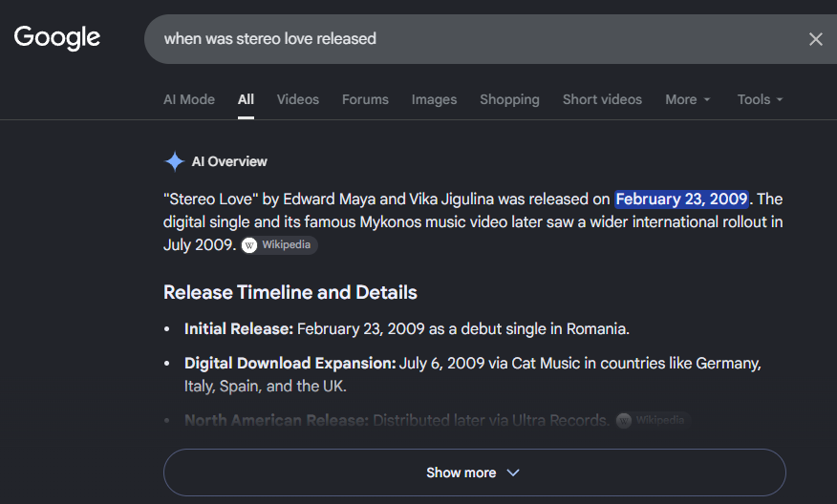Image resolution: width=837 pixels, height=504 pixels.
Task: Click the Digital Download Expansion bullet text
Action: (472, 374)
